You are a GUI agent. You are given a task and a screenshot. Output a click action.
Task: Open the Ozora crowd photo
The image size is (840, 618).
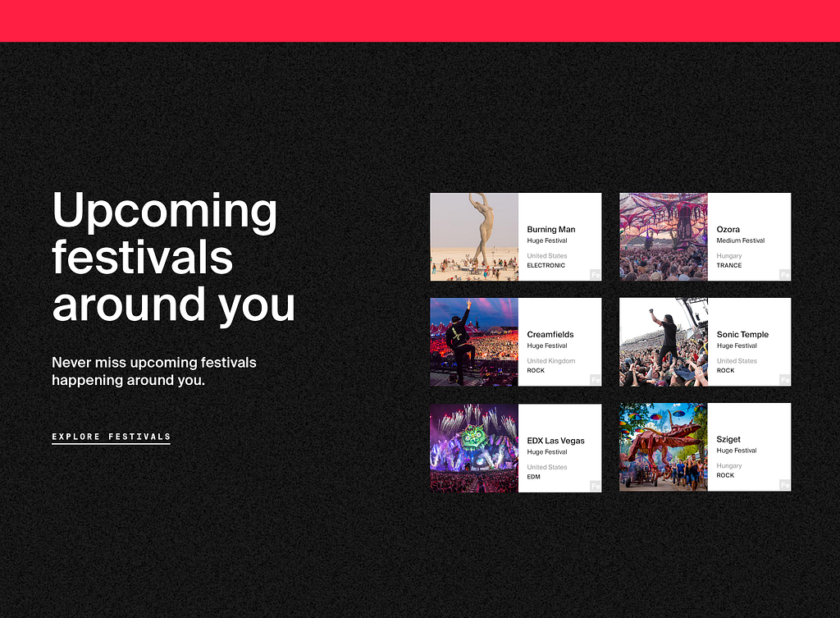point(664,237)
